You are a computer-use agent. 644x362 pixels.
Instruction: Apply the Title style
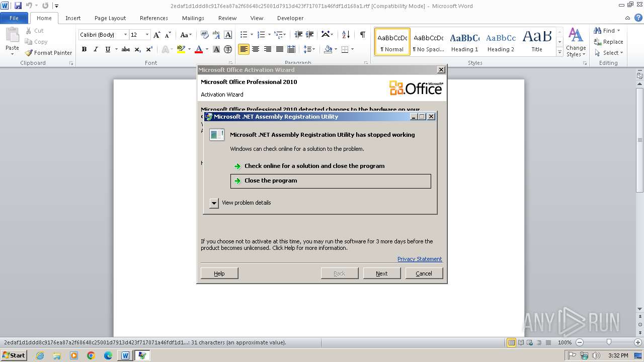537,42
